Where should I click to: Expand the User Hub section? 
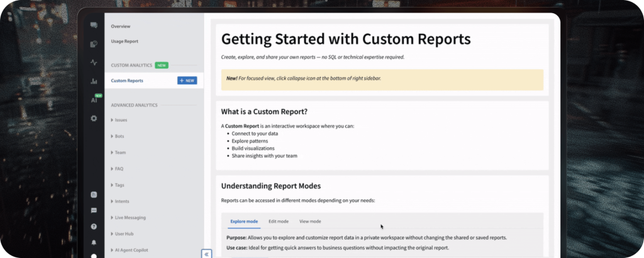tap(122, 234)
